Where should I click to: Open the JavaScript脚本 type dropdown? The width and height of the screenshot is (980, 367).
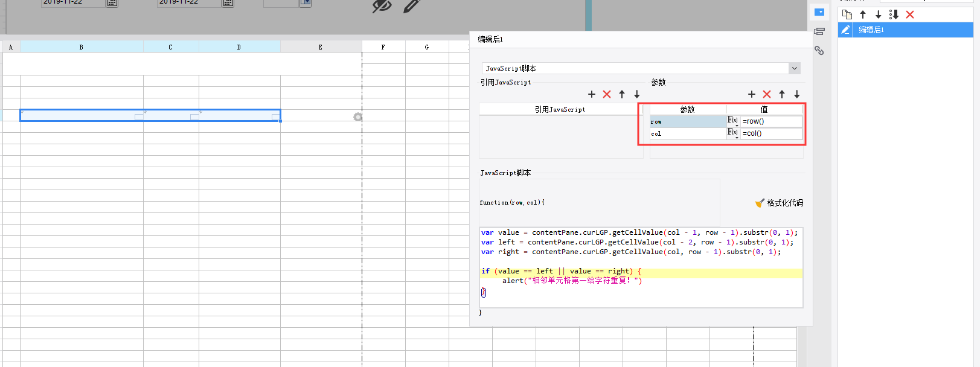coord(795,68)
